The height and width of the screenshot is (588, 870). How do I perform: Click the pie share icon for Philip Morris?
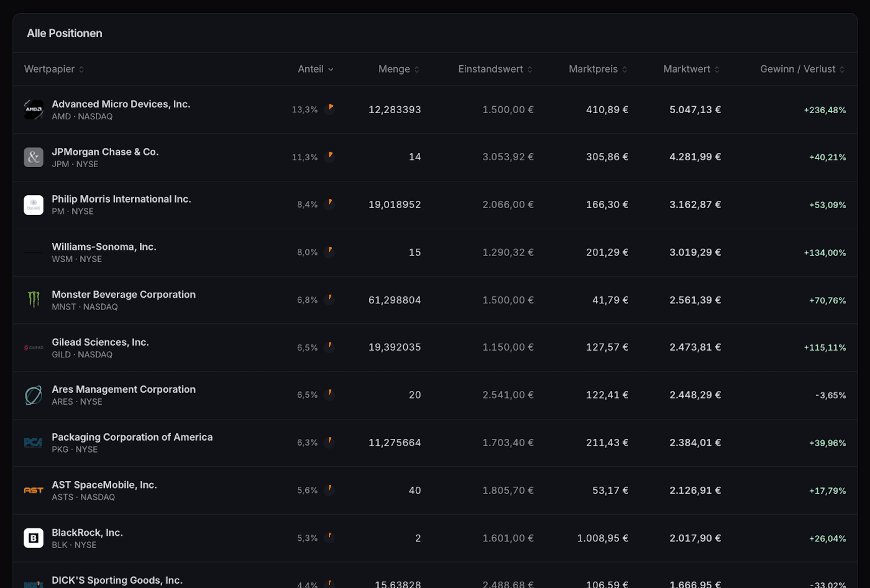click(329, 204)
